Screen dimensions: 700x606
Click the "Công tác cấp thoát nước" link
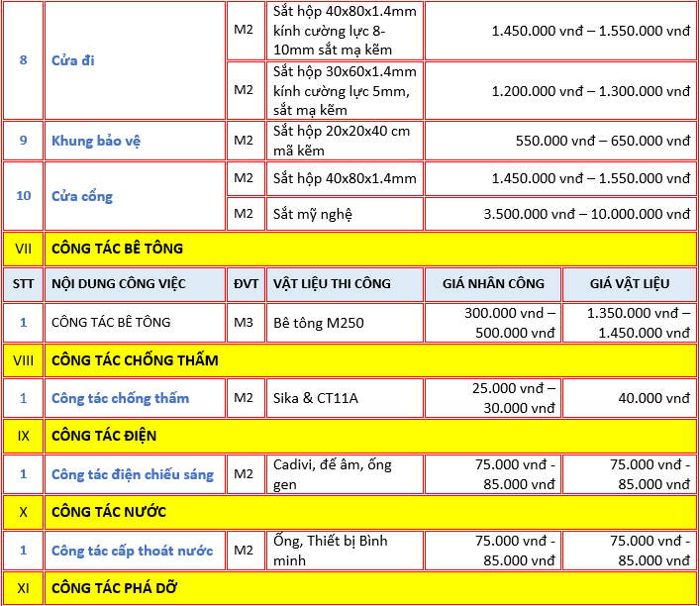[132, 550]
